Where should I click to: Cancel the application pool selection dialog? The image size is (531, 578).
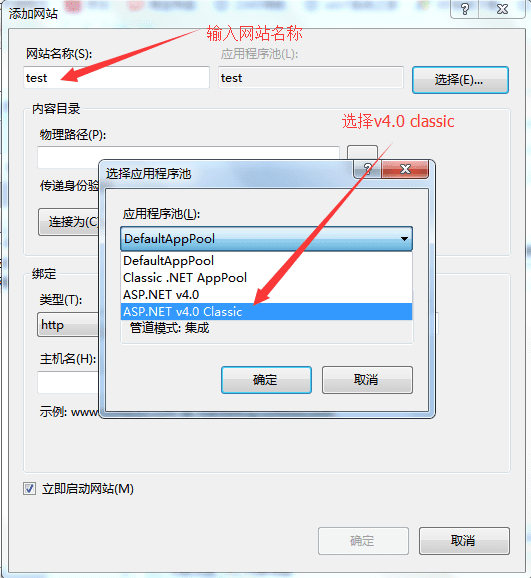pos(367,380)
